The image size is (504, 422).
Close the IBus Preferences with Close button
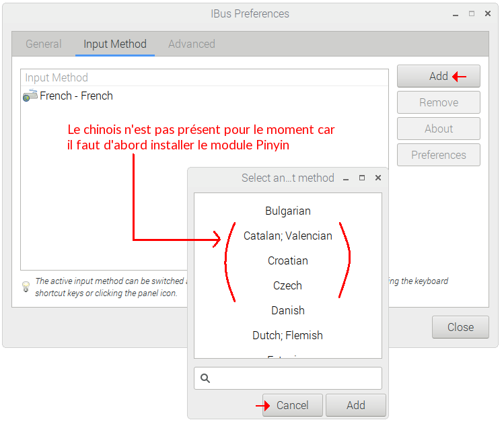click(x=460, y=327)
